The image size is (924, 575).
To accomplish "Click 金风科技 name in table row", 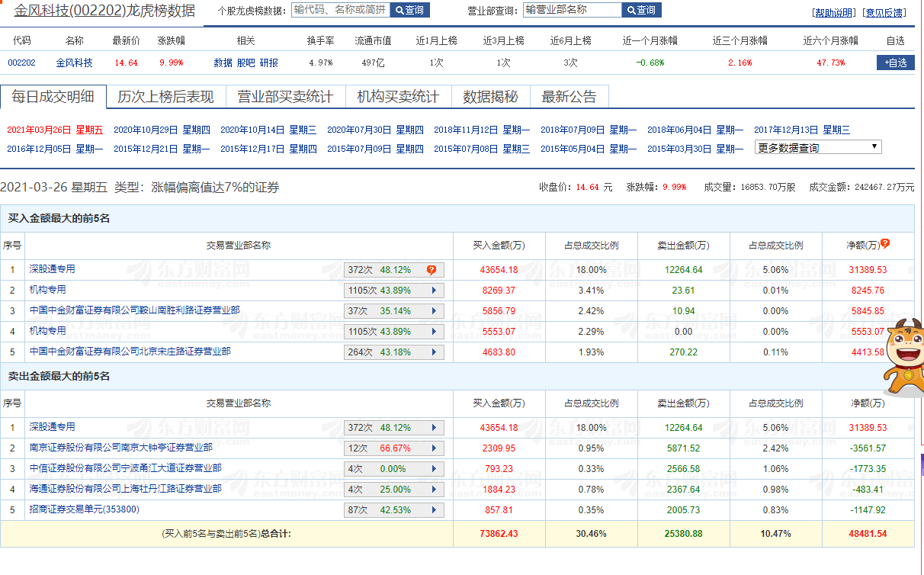I will [75, 63].
